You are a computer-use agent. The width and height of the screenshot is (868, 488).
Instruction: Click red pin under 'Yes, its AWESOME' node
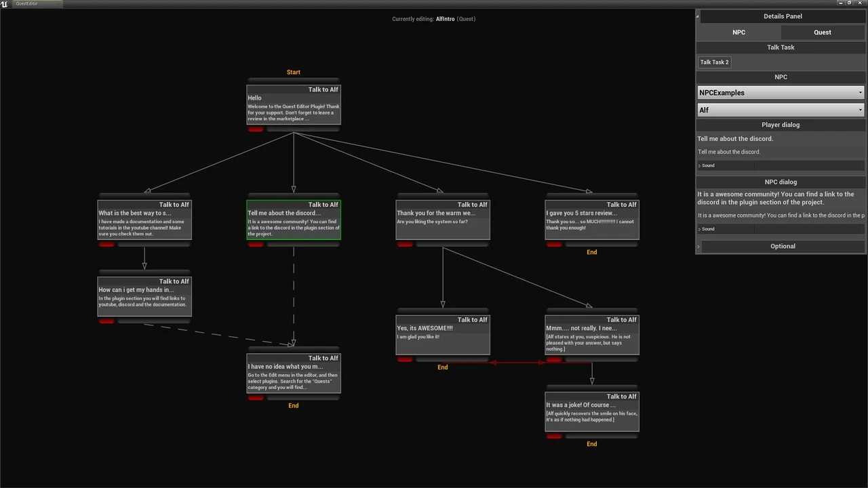(405, 360)
